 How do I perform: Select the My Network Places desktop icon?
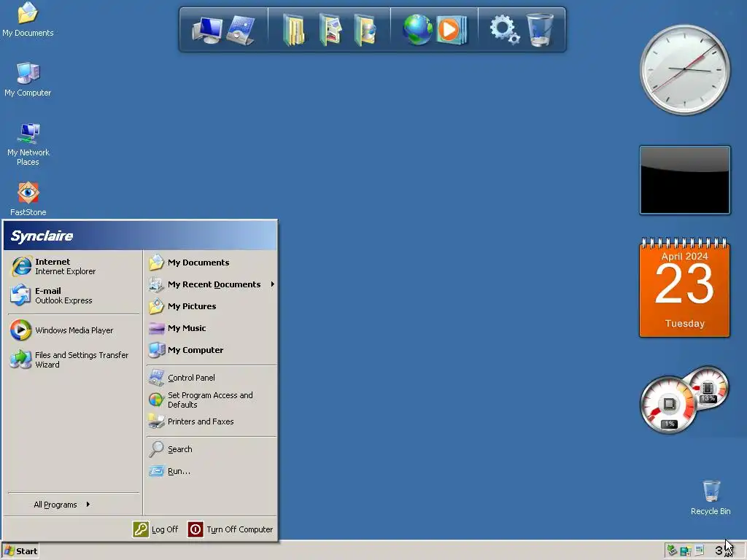click(28, 144)
